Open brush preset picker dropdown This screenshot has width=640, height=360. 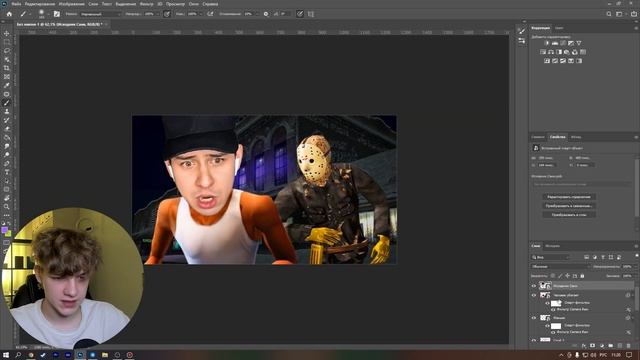49,14
